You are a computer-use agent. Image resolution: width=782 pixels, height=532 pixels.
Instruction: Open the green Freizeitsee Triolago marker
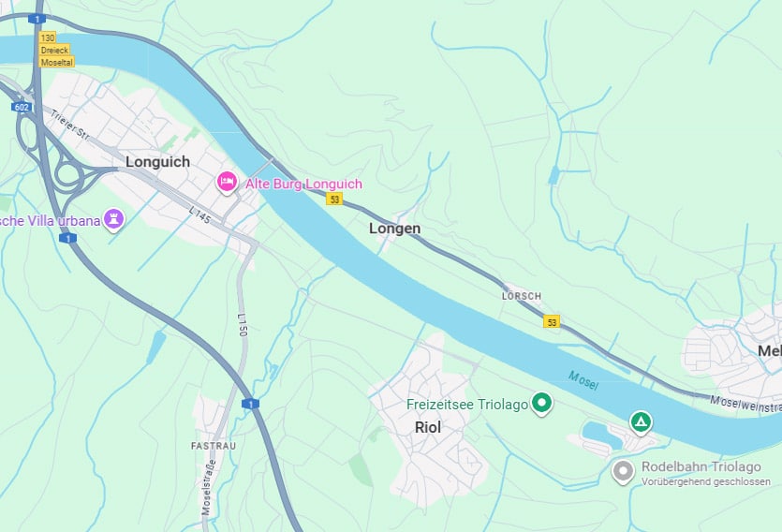coord(541,403)
